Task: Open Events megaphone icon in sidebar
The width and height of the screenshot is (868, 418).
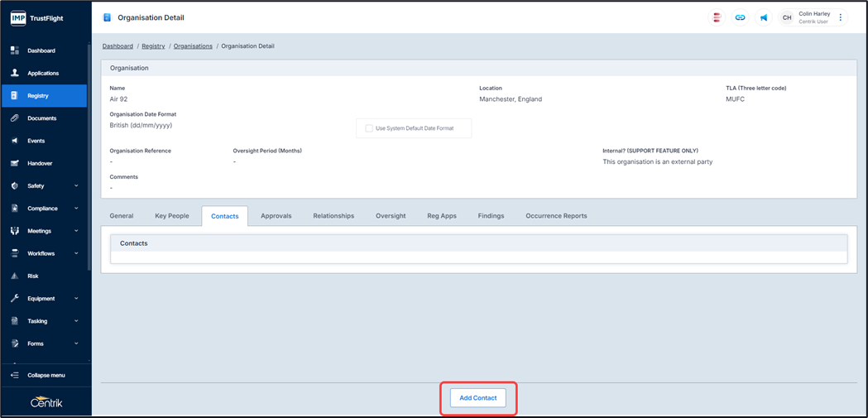Action: 15,141
